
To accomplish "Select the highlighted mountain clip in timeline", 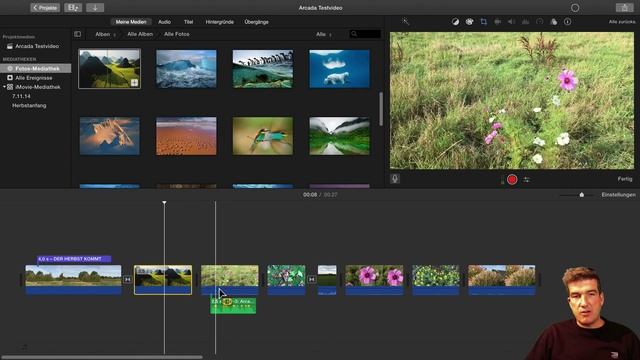I will [163, 280].
